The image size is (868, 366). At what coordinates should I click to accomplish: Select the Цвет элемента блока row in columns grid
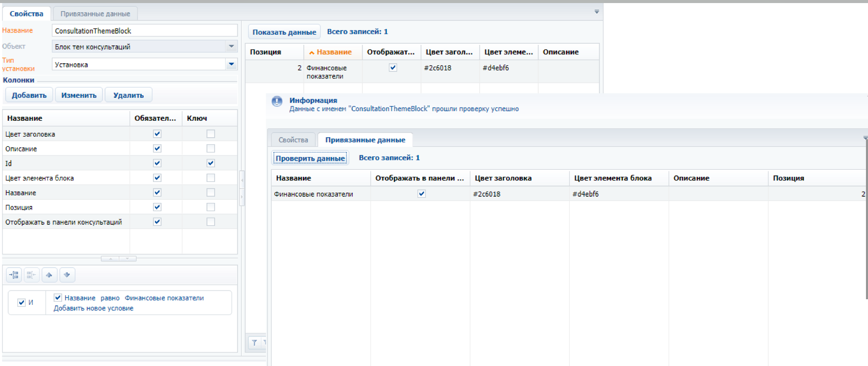[120, 178]
